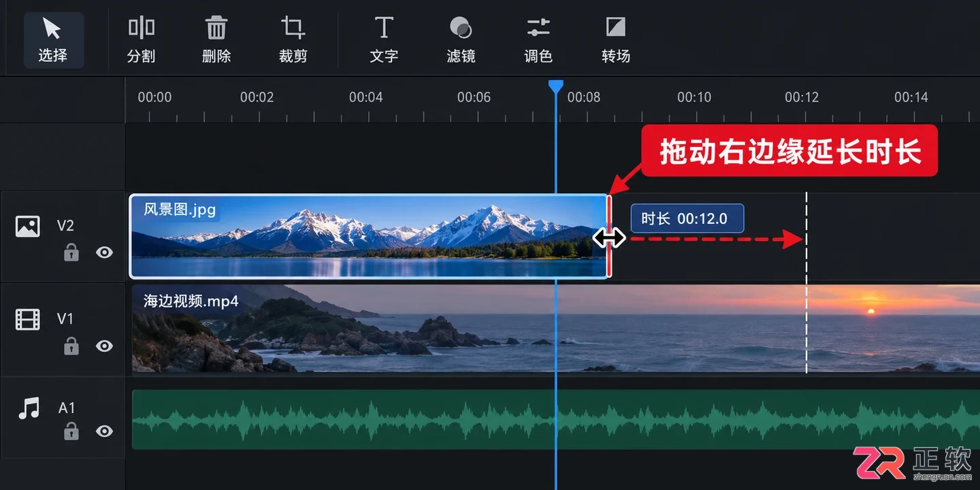Hide the V1 track with eye icon
This screenshot has width=980, height=490.
point(104,346)
